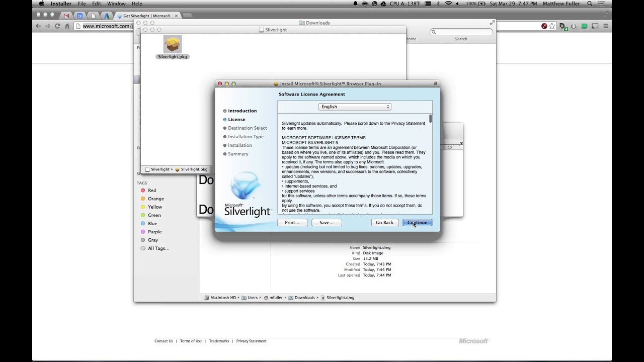Click the browser Back arrow
The width and height of the screenshot is (644, 362).
coord(38,26)
